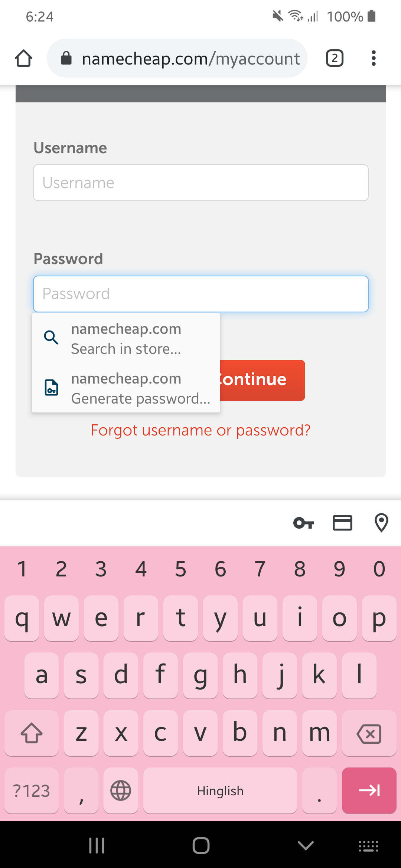Tap the site security lock icon

(67, 58)
